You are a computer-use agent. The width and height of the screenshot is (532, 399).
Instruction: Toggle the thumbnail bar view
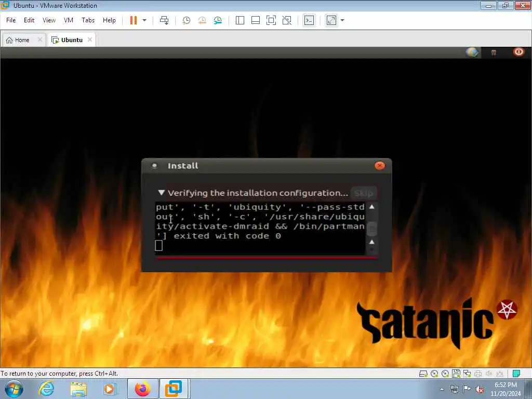click(256, 20)
